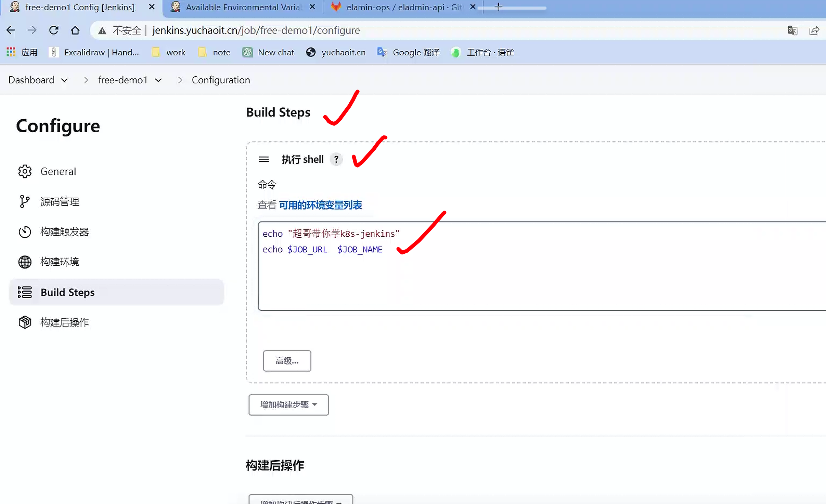Switch to Available Environmental Variables tab

pyautogui.click(x=243, y=7)
